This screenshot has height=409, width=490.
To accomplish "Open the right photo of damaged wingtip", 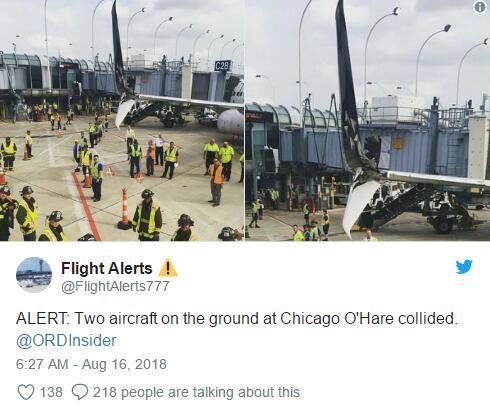I will pyautogui.click(x=368, y=120).
